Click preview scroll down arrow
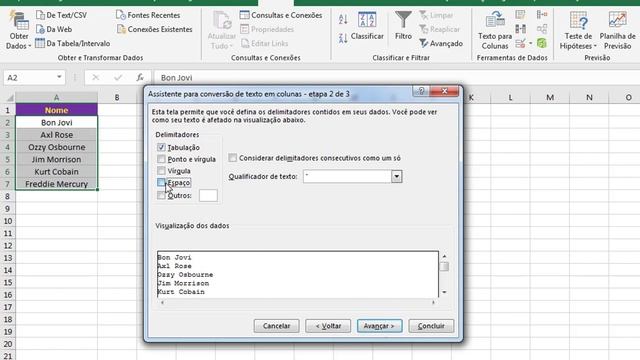 tap(444, 292)
